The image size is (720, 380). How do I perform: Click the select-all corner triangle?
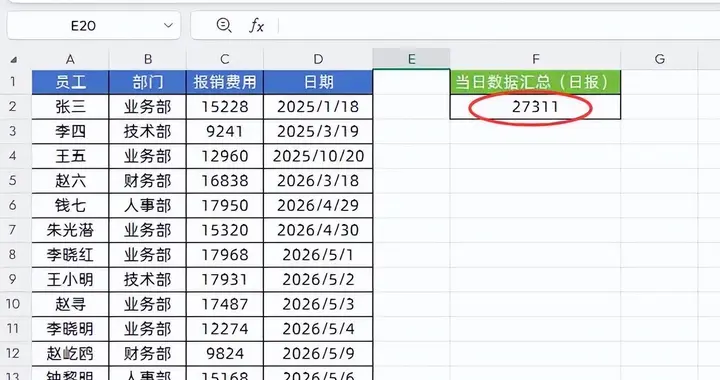(14, 60)
